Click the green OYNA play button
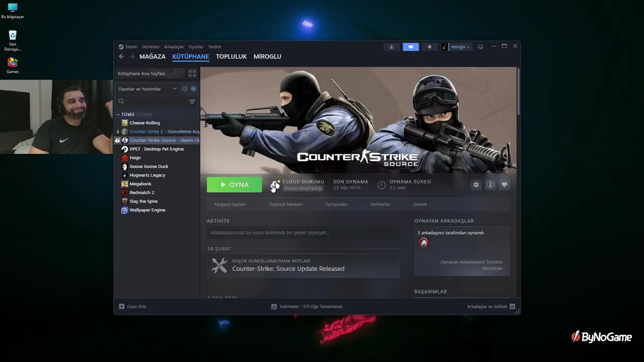 pyautogui.click(x=234, y=185)
